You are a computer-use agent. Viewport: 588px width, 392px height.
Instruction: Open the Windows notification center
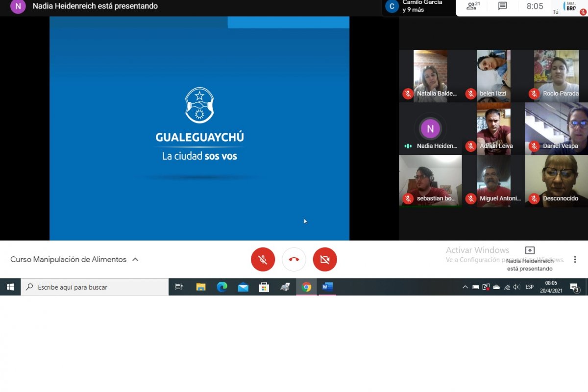tap(574, 287)
